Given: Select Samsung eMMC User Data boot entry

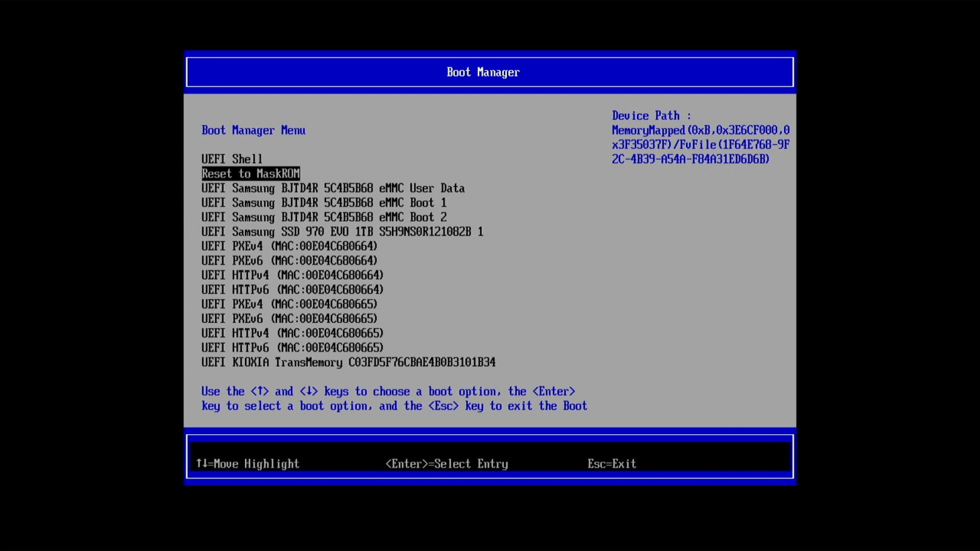Looking at the screenshot, I should [x=333, y=188].
